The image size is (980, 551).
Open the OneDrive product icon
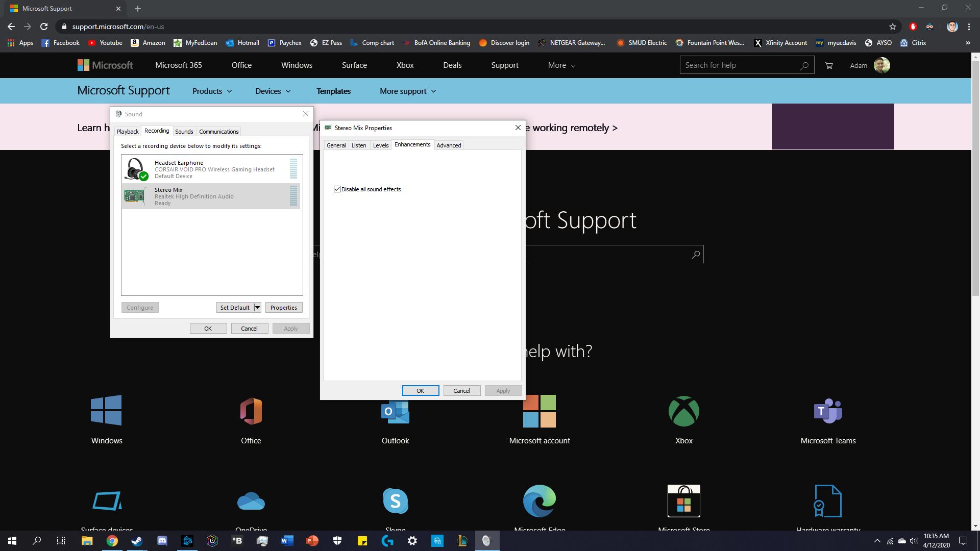click(251, 502)
